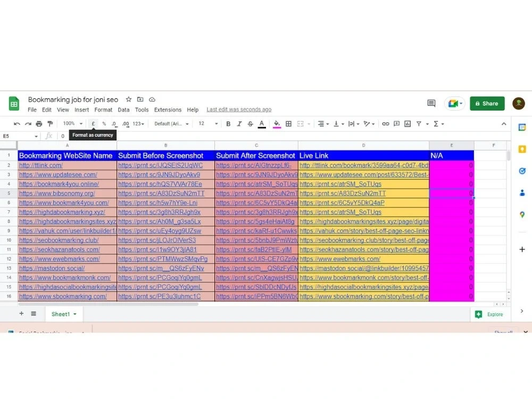Click the Move to folder icon
The height and width of the screenshot is (399, 532).
click(140, 99)
